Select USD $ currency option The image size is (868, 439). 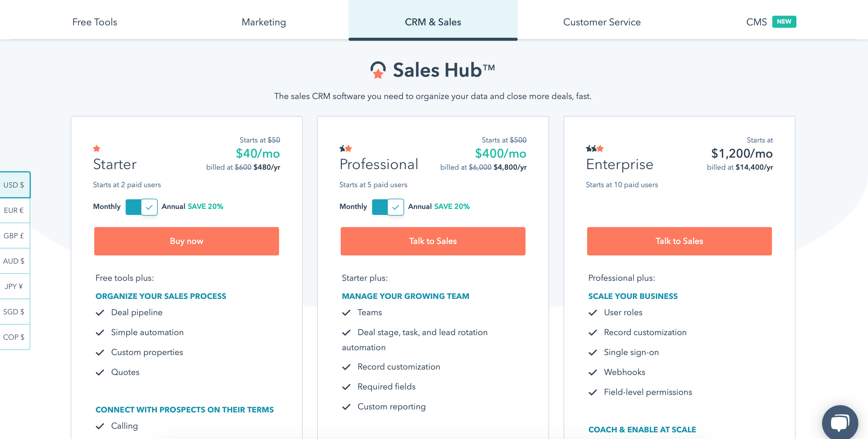[x=14, y=185]
